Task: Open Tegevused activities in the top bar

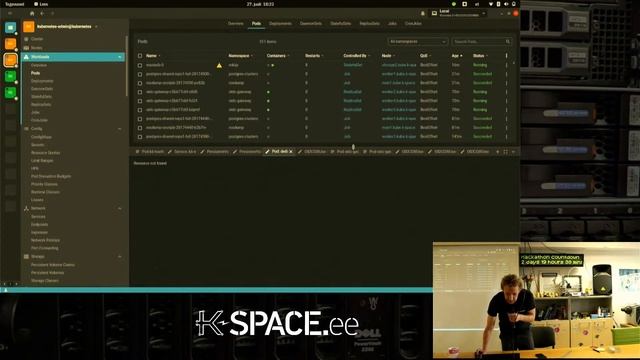Action: [15, 4]
